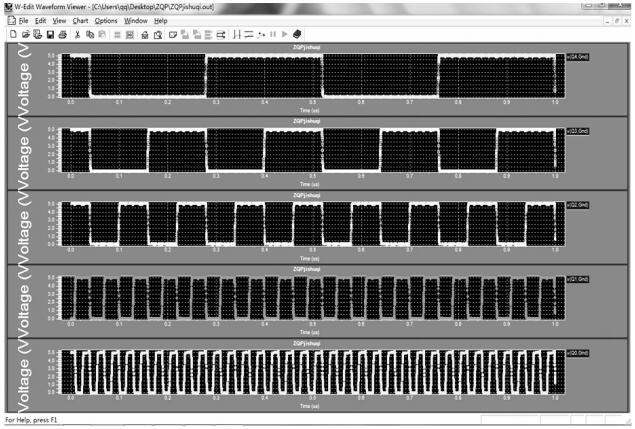Click the Pause simulation toolbar icon
This screenshot has height=429, width=635.
[273, 34]
